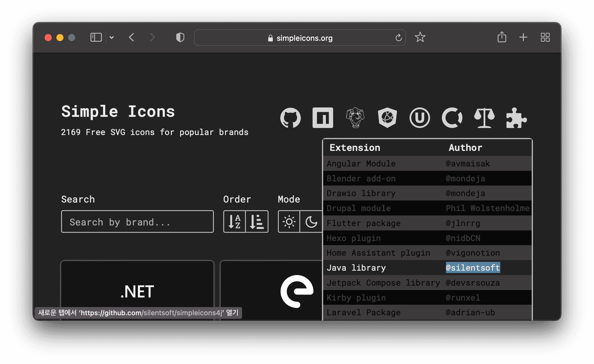The width and height of the screenshot is (594, 364).
Task: Click the simpleicons.org address bar
Action: 300,38
